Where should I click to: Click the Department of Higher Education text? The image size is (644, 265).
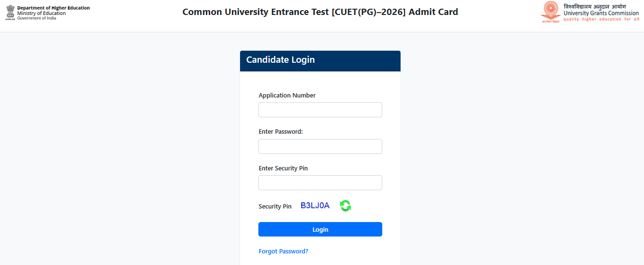[54, 8]
